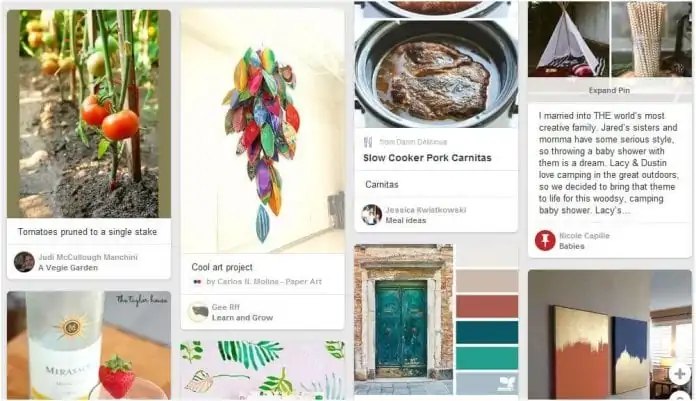Select the terracotta red palette swatch
The height and width of the screenshot is (401, 696).
[x=487, y=306]
